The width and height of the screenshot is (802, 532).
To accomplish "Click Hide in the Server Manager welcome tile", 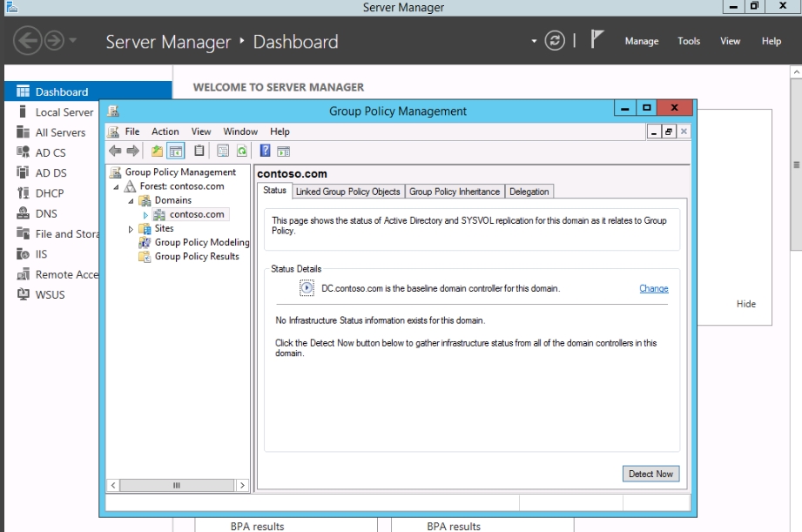I will tap(745, 304).
